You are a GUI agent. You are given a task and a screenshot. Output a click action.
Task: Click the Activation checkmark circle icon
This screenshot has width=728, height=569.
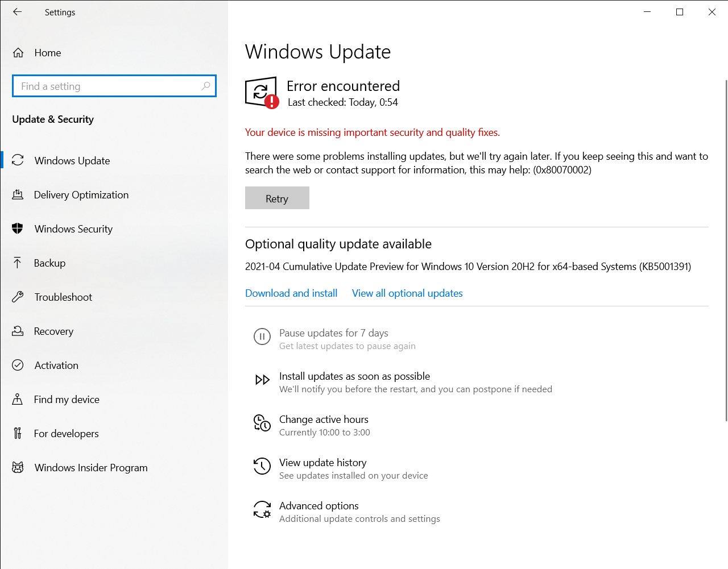click(x=18, y=365)
